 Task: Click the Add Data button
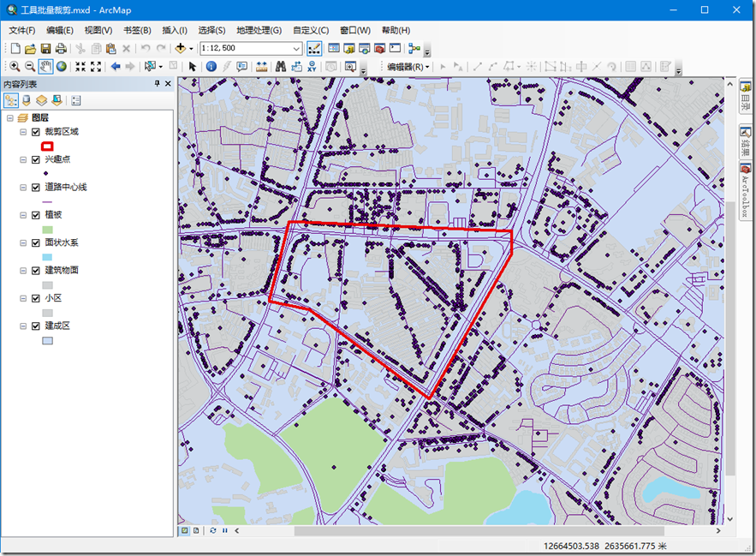pyautogui.click(x=181, y=48)
